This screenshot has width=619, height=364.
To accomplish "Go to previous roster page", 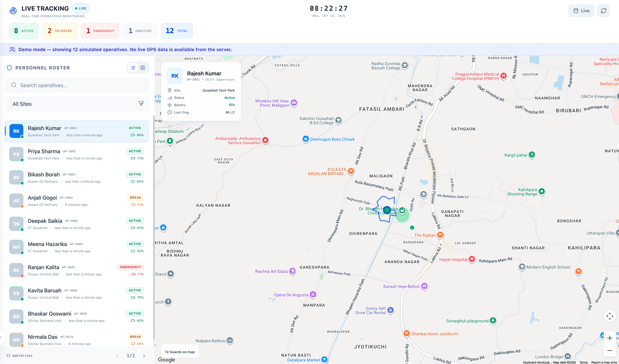I will pyautogui.click(x=117, y=356).
